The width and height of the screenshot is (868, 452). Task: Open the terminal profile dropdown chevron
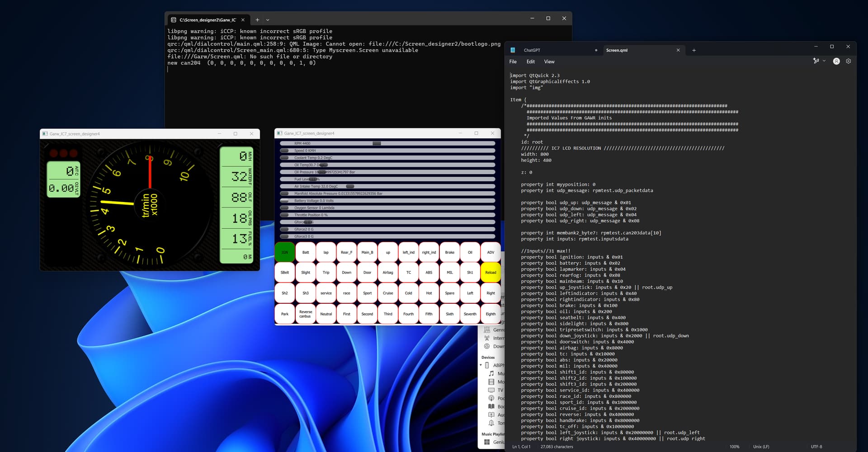click(268, 20)
